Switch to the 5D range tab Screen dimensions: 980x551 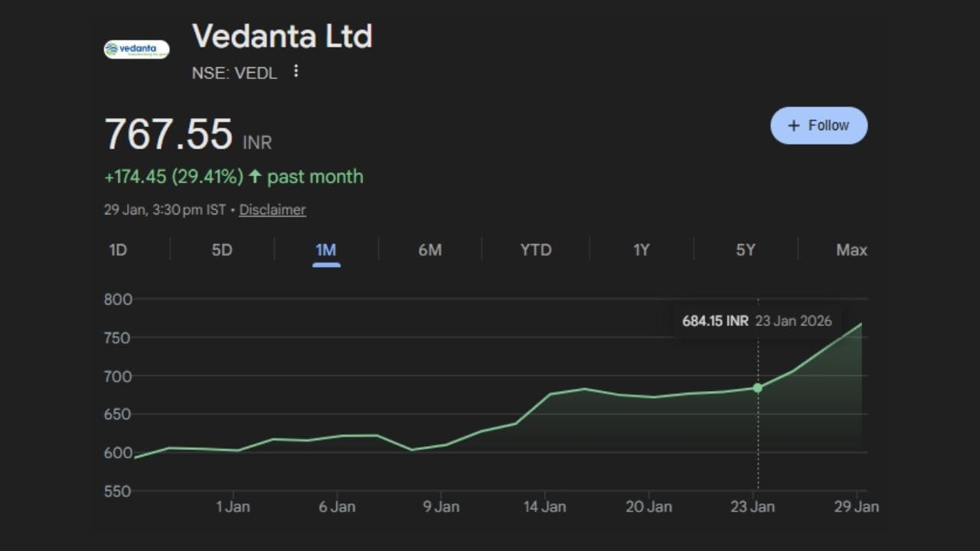[x=222, y=250]
